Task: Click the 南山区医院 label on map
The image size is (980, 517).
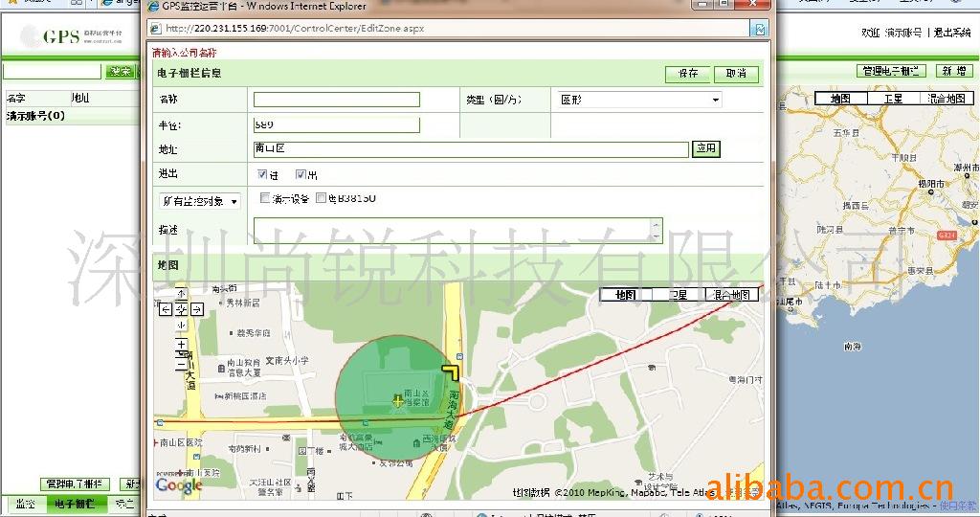Action: pos(181,442)
